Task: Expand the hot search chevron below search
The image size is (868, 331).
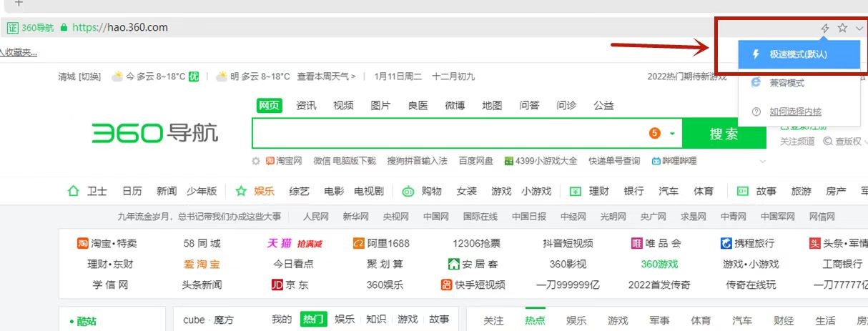Action: (x=762, y=162)
